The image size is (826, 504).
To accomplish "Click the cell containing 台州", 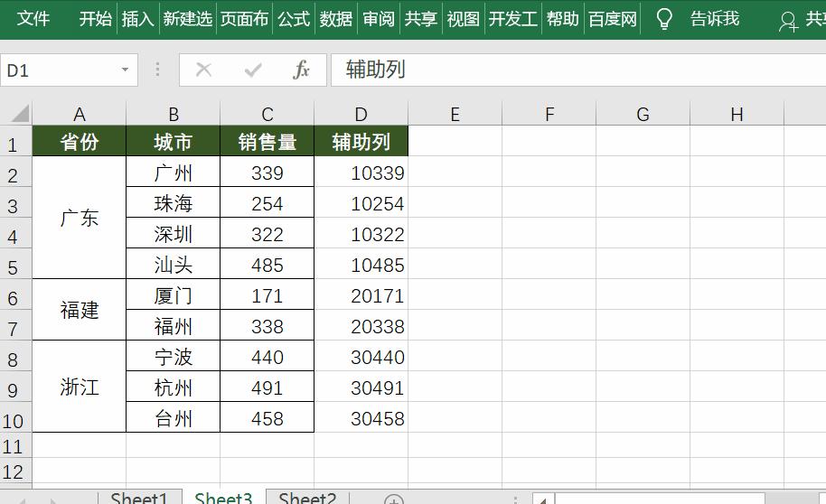I will pyautogui.click(x=173, y=417).
